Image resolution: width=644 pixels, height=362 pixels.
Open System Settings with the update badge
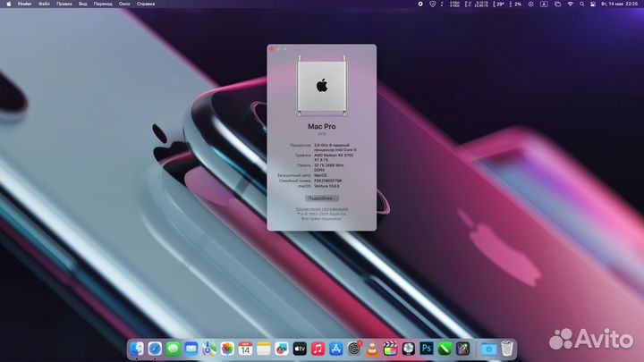(354, 349)
